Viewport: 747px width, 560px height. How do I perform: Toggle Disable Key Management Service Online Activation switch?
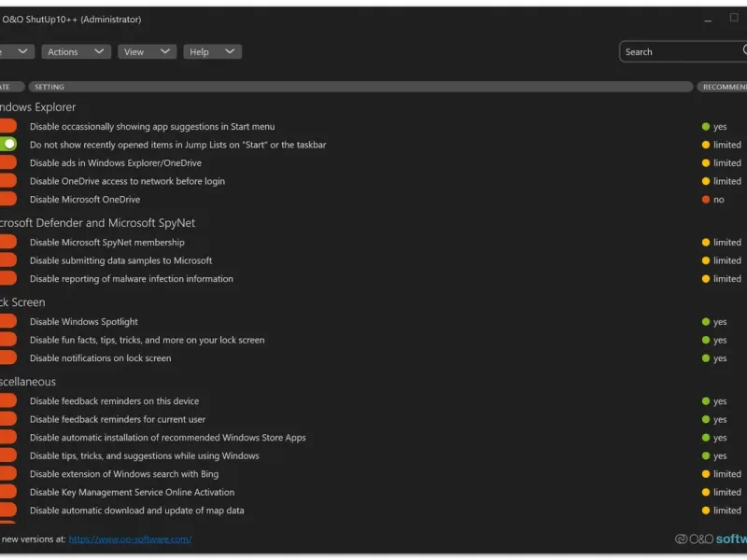pos(7,492)
